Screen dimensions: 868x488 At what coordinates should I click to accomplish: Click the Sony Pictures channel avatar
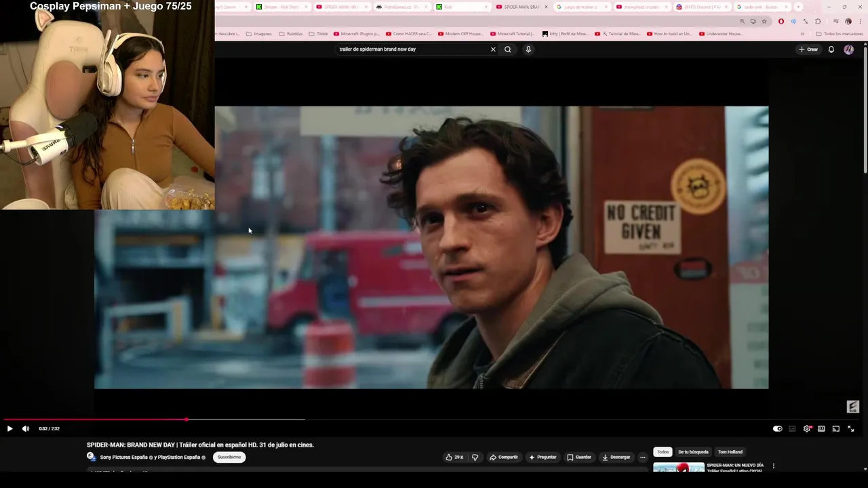(x=92, y=457)
